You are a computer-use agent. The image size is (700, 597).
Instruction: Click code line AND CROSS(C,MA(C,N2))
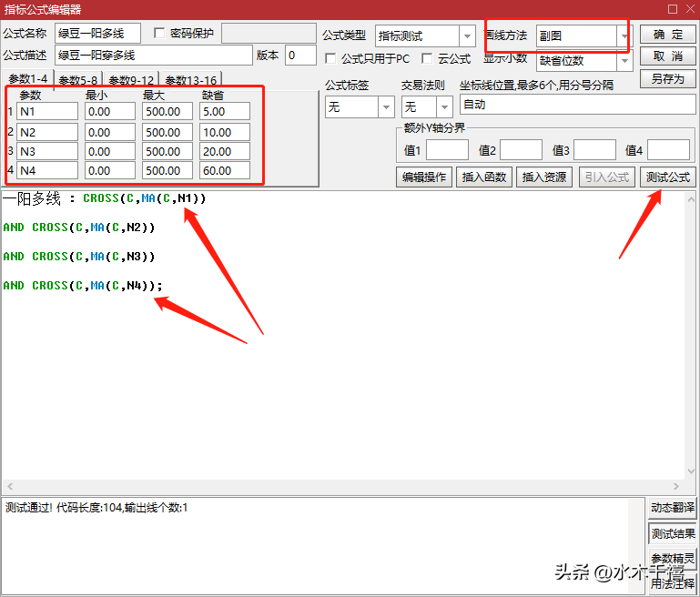click(79, 228)
